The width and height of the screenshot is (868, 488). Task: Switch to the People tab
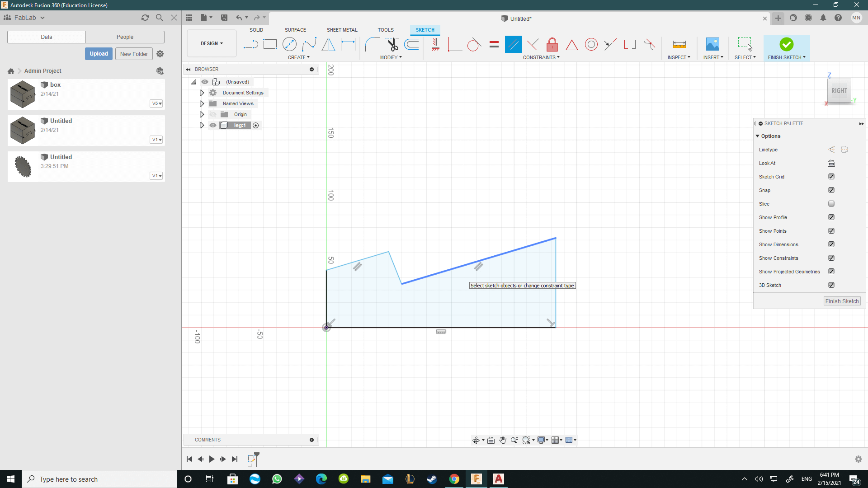[x=125, y=37]
